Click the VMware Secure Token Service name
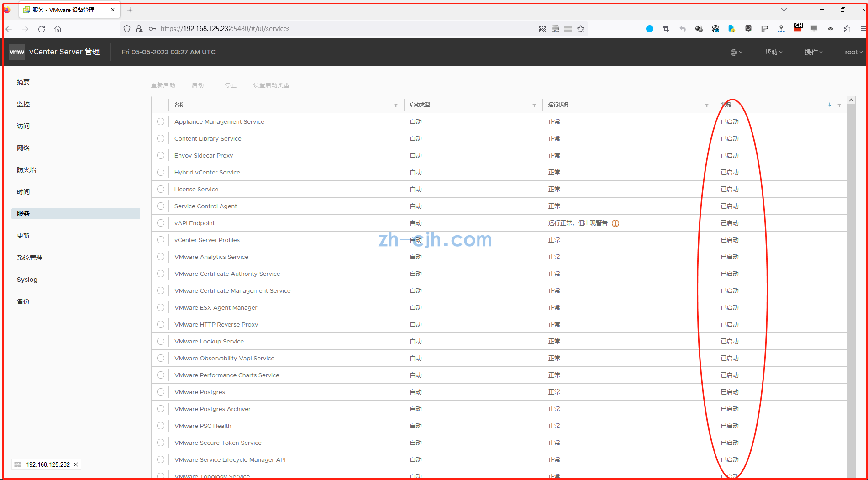The height and width of the screenshot is (480, 868). (x=218, y=443)
